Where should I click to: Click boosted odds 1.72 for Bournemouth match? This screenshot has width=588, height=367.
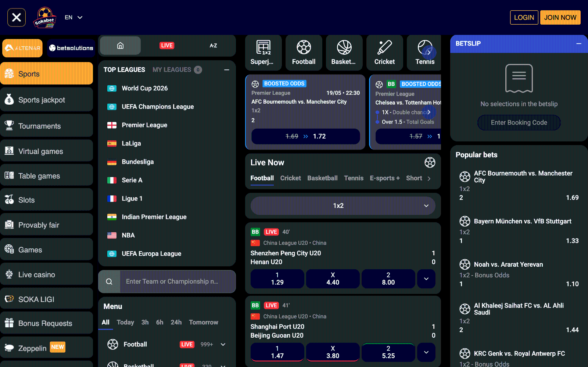(x=306, y=136)
